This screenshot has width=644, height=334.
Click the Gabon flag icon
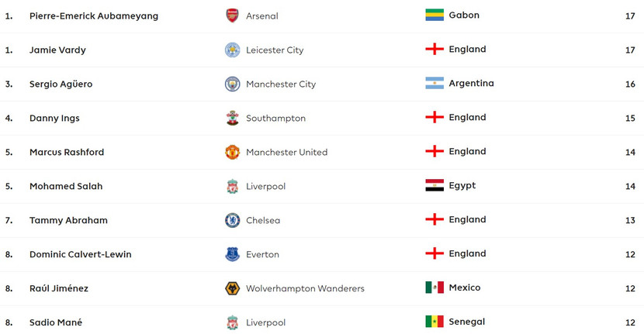[435, 15]
